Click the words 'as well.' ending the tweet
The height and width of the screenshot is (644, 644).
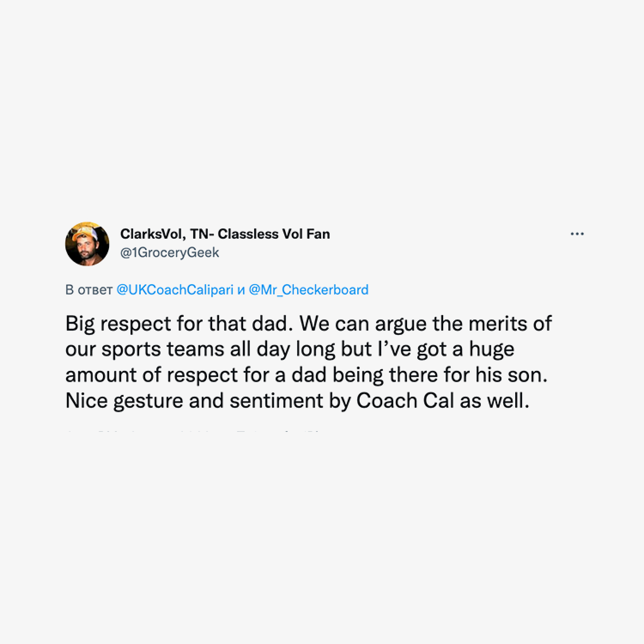[x=495, y=401]
